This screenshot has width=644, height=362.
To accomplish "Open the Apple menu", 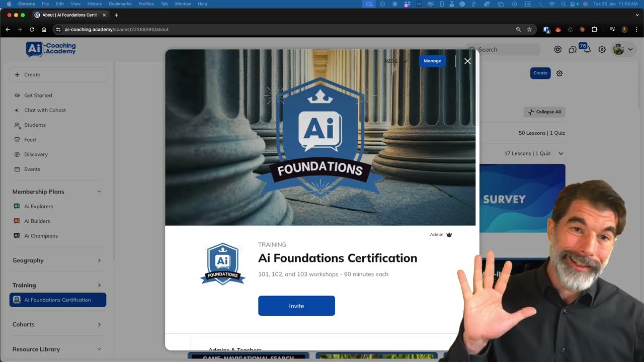I will click(9, 4).
